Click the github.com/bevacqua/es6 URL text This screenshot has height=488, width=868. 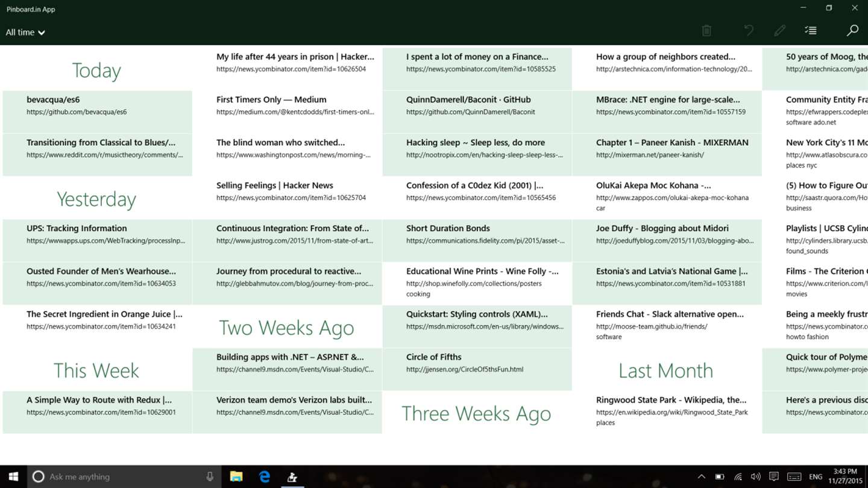point(77,112)
